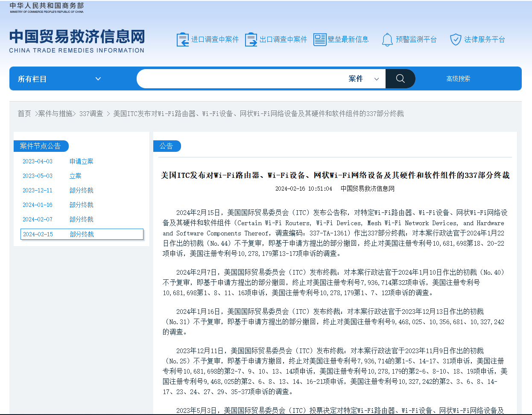Click the trade barrier news icon

click(x=320, y=40)
